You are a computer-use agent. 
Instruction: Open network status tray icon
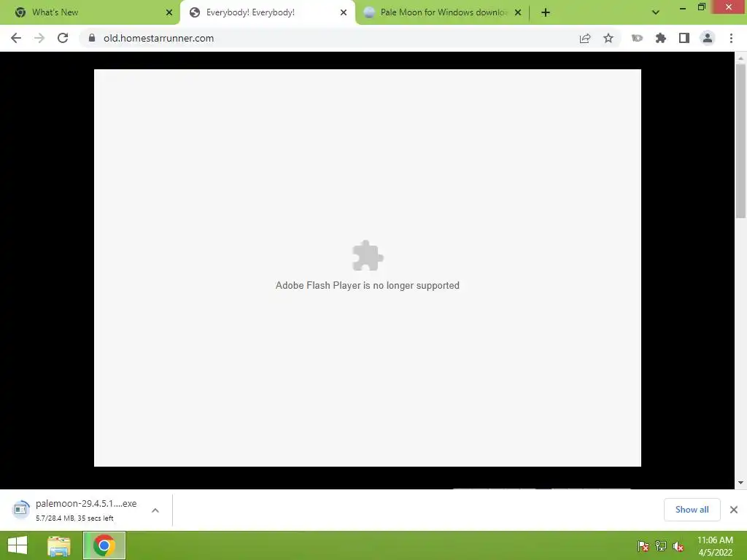click(x=661, y=546)
